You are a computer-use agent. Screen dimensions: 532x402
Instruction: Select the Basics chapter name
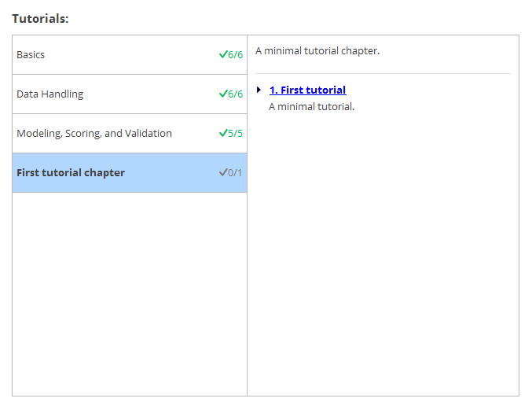[x=31, y=55]
